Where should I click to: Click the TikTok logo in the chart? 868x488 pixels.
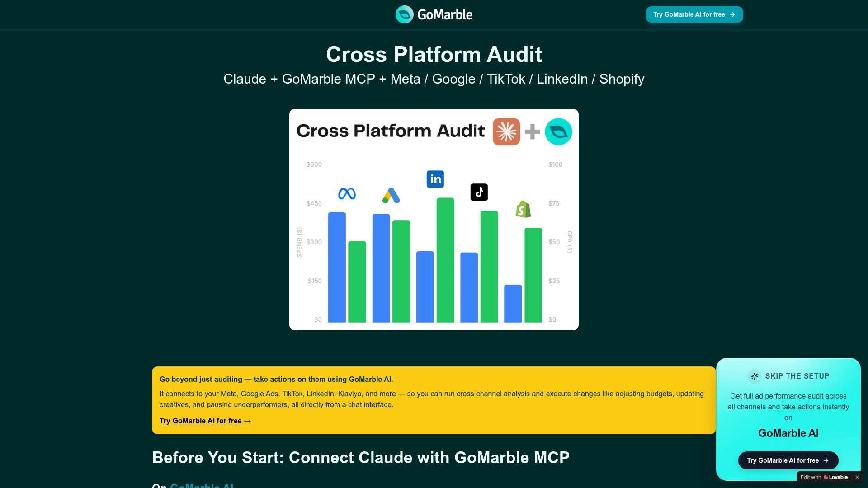coord(479,192)
